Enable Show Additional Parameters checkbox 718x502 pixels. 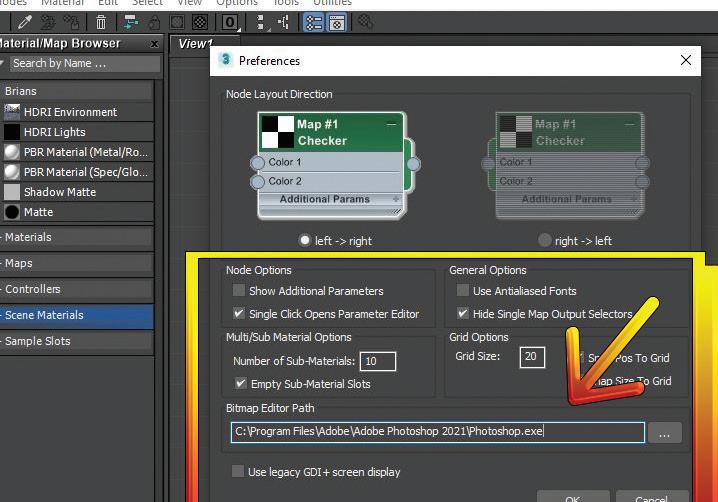point(239,290)
